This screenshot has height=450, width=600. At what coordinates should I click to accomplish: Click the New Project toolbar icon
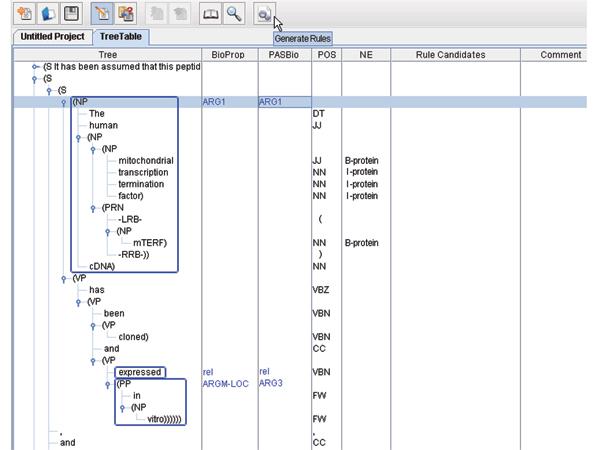tap(24, 13)
